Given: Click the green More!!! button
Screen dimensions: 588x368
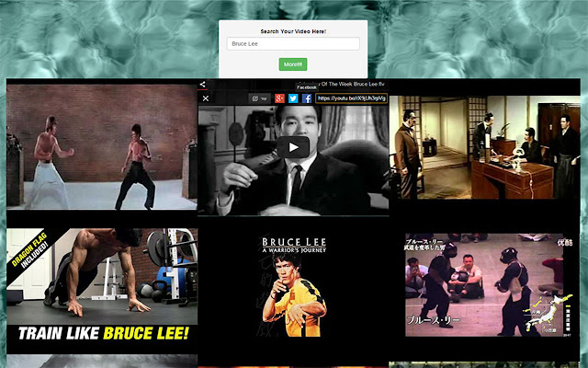Looking at the screenshot, I should pos(293,64).
